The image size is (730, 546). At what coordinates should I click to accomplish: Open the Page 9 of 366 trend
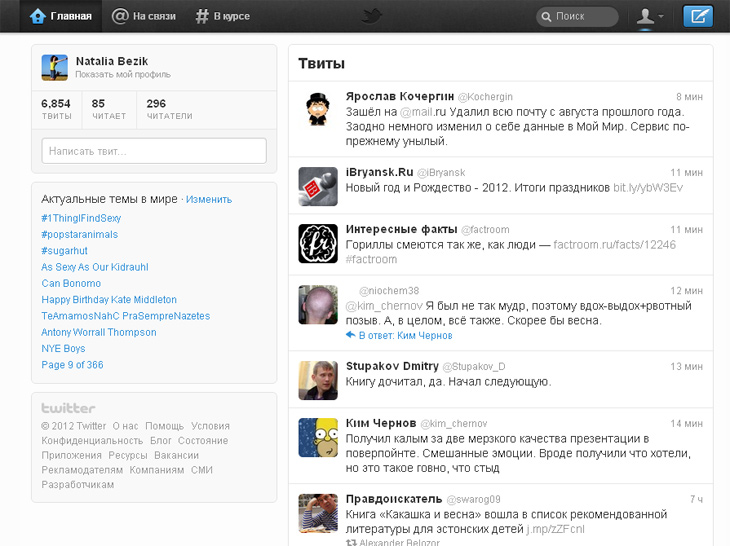(72, 365)
